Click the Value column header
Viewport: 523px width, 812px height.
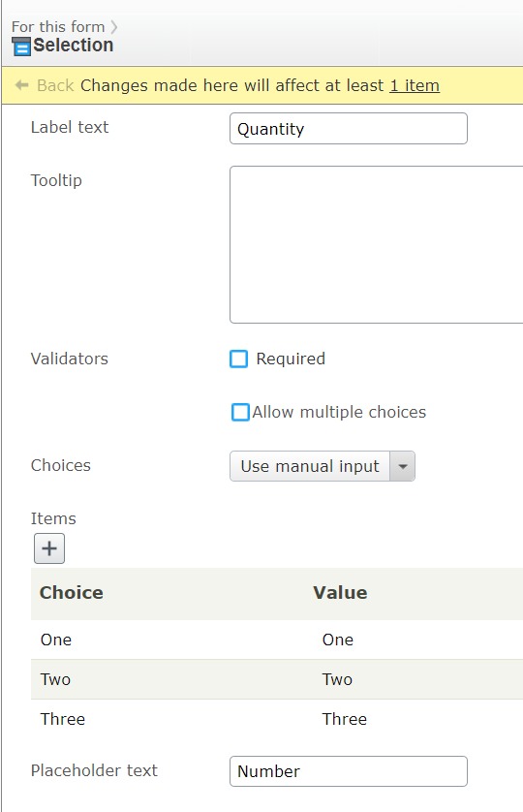point(340,592)
